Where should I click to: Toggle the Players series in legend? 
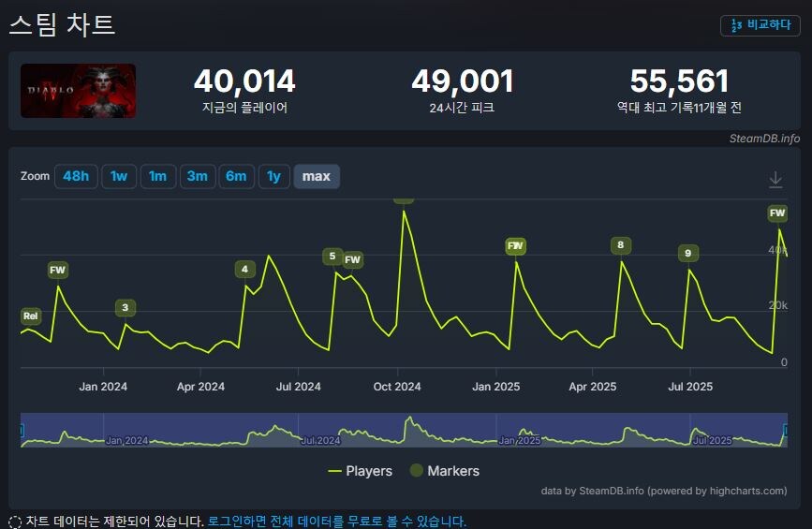[361, 471]
